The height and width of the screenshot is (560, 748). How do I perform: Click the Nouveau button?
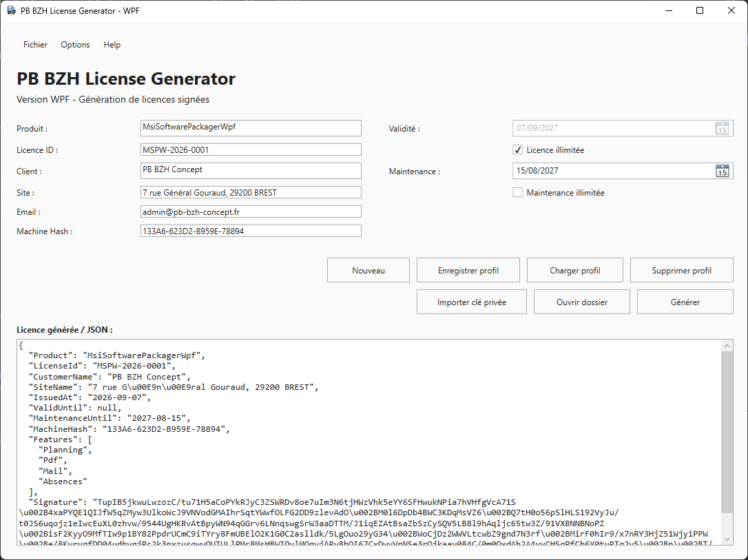click(368, 271)
